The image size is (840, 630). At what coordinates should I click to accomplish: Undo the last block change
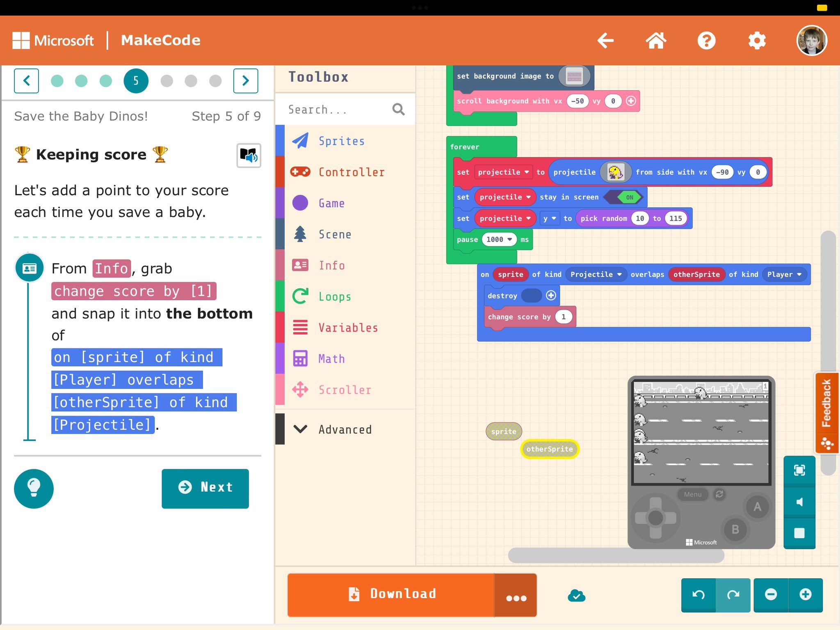coord(698,595)
